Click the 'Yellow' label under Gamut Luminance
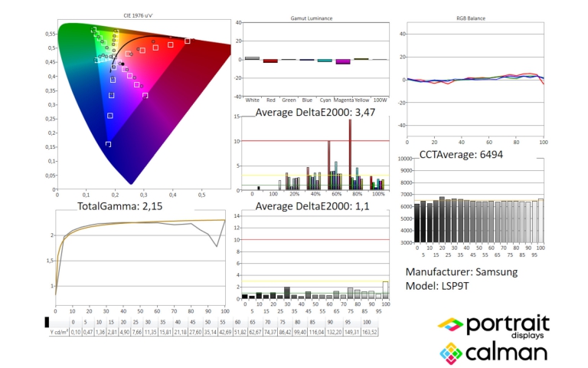 (362, 100)
